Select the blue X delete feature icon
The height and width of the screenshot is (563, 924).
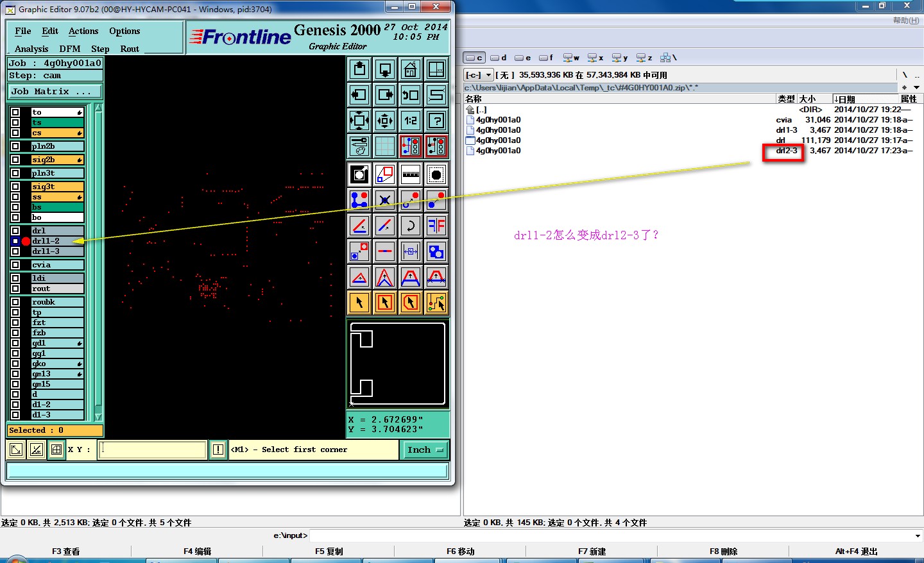[x=385, y=200]
